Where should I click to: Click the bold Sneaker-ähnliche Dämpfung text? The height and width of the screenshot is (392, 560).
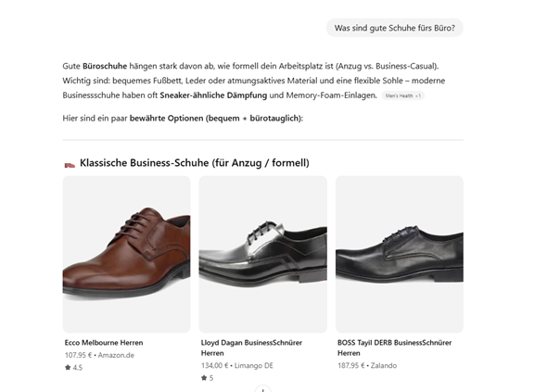click(213, 95)
